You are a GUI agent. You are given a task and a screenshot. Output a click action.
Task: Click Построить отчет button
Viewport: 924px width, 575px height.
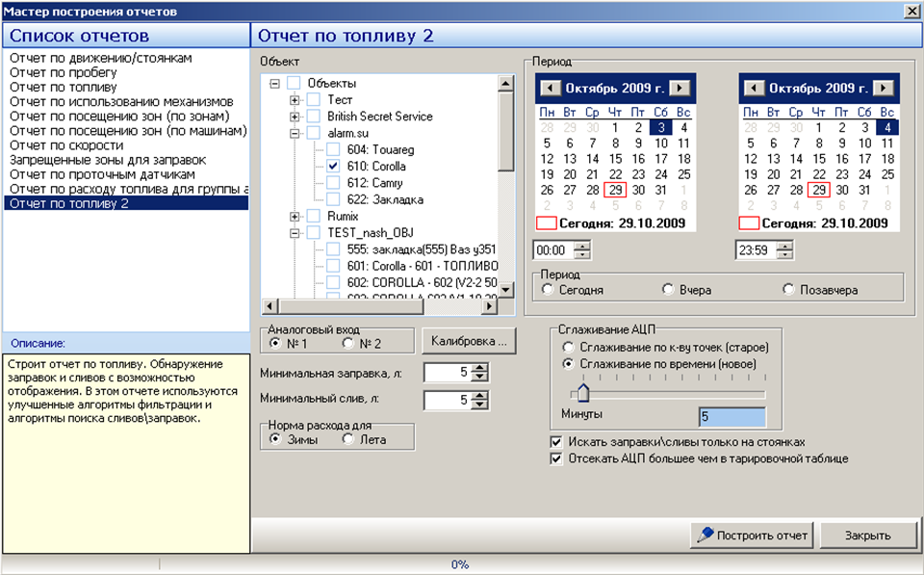(x=752, y=536)
